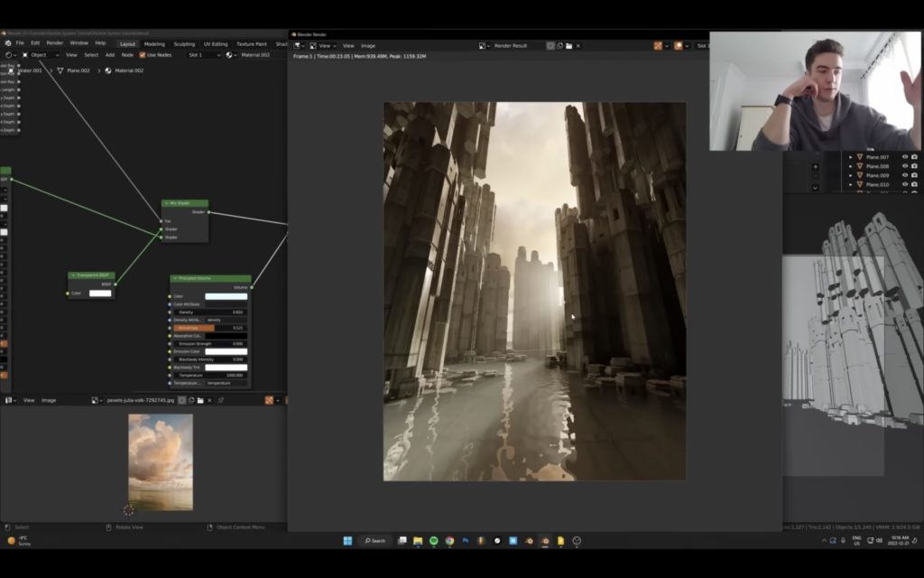
Task: Expand the Plane.009 outliner item
Action: click(849, 175)
